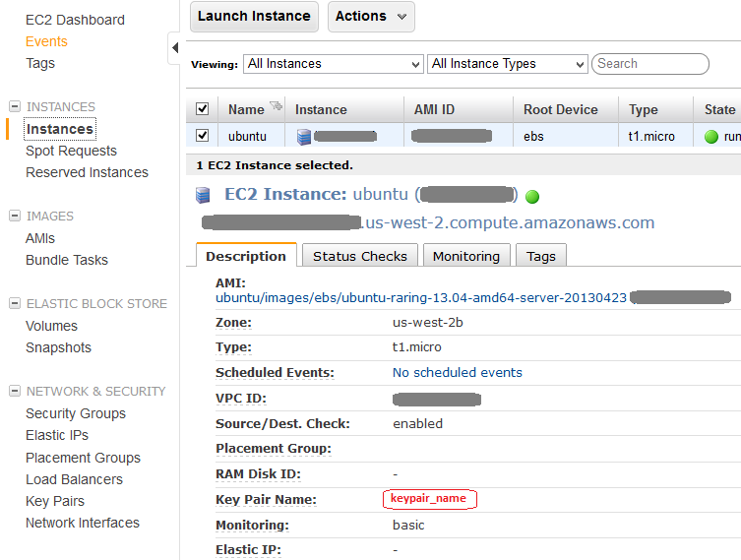Click the green status indicator beside the instance title

click(532, 196)
